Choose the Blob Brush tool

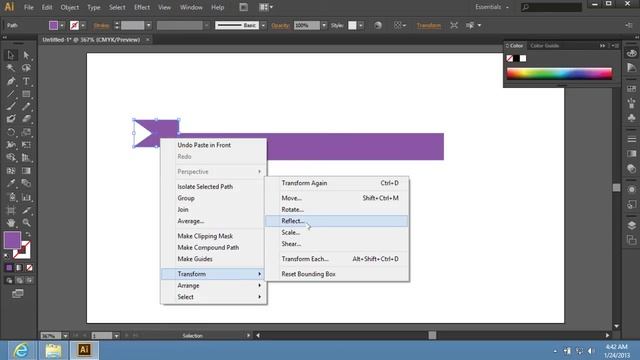[x=11, y=119]
